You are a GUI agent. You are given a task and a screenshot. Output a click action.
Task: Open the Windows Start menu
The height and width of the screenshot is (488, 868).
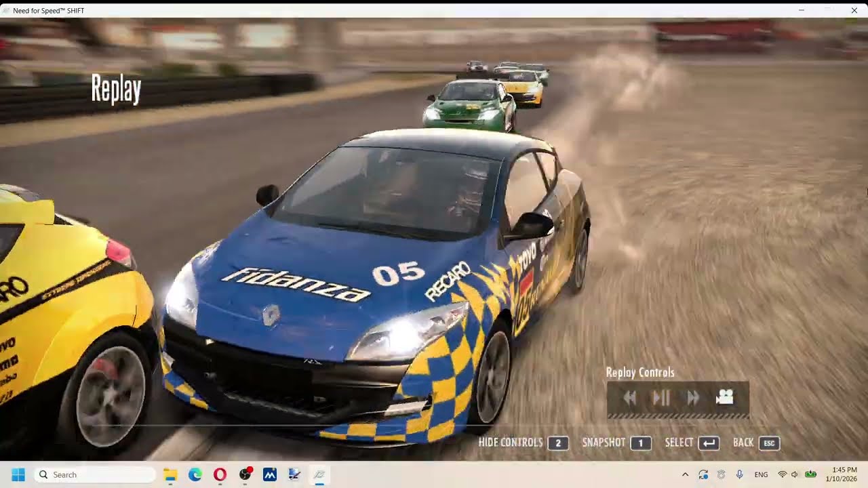click(x=18, y=474)
